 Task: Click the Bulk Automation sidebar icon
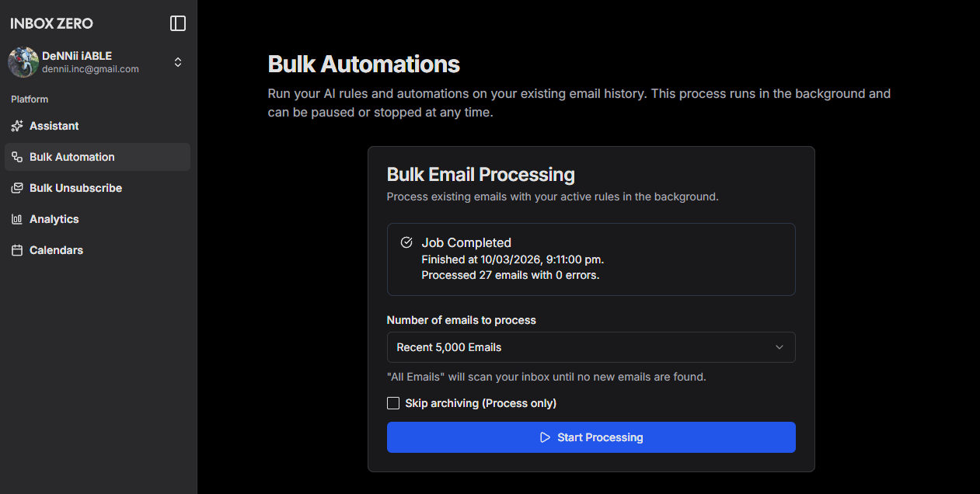pos(17,157)
